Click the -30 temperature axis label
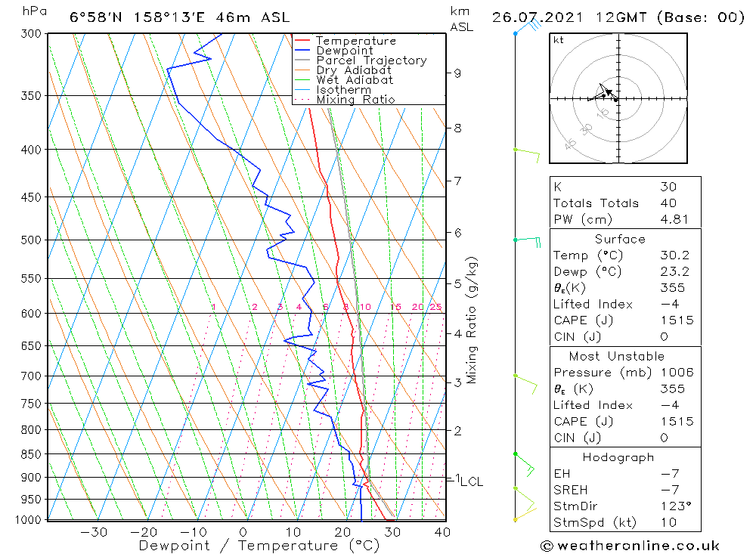The width and height of the screenshot is (756, 554). (94, 532)
